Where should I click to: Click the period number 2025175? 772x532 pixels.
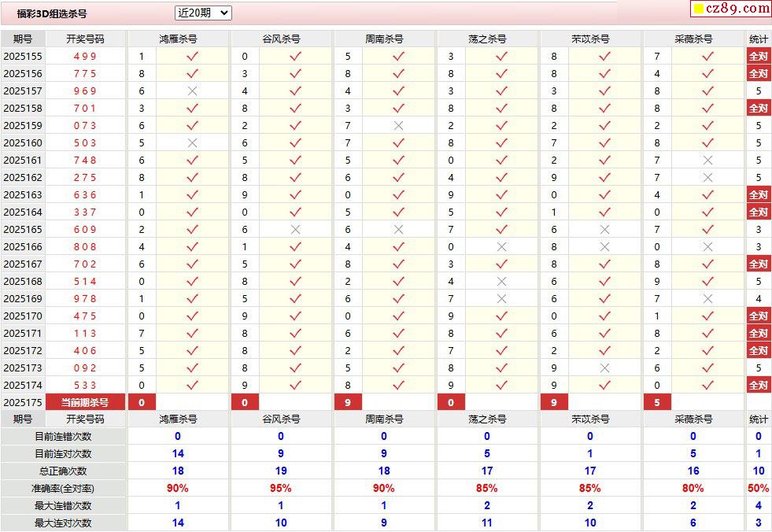coord(23,402)
